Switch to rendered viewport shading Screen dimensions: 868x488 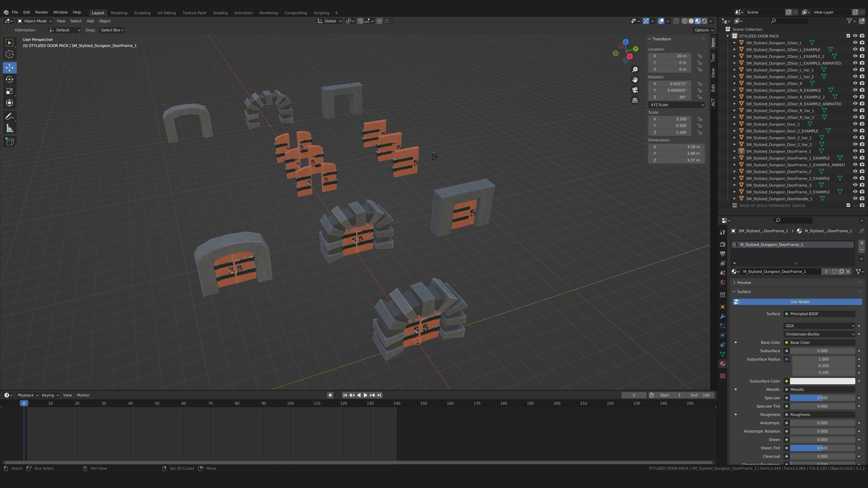click(x=704, y=21)
